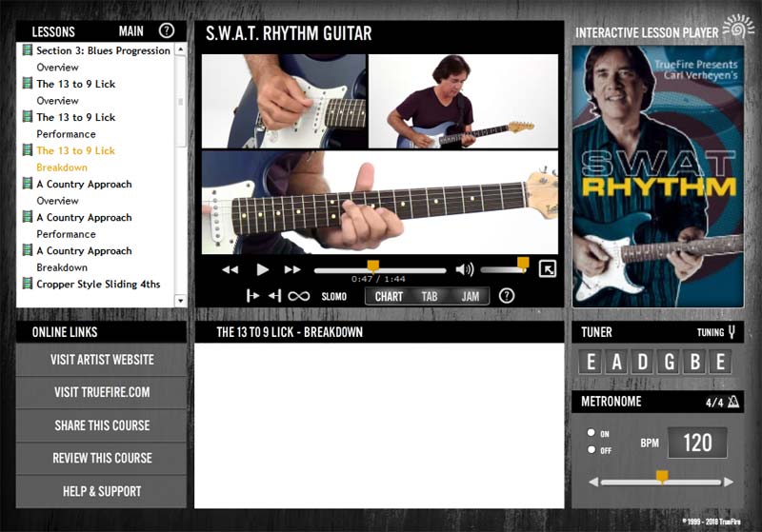Enable infinite loop playback
This screenshot has height=532, width=762.
point(298,296)
